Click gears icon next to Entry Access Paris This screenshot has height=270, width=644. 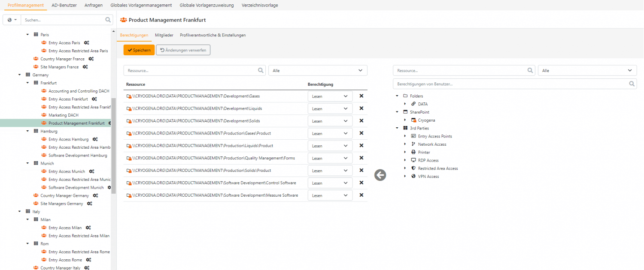(87, 43)
